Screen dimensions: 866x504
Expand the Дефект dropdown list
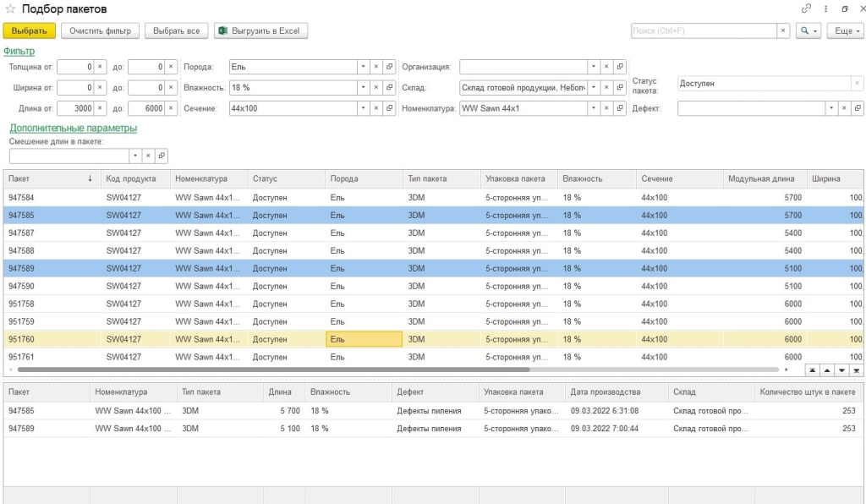pos(830,108)
